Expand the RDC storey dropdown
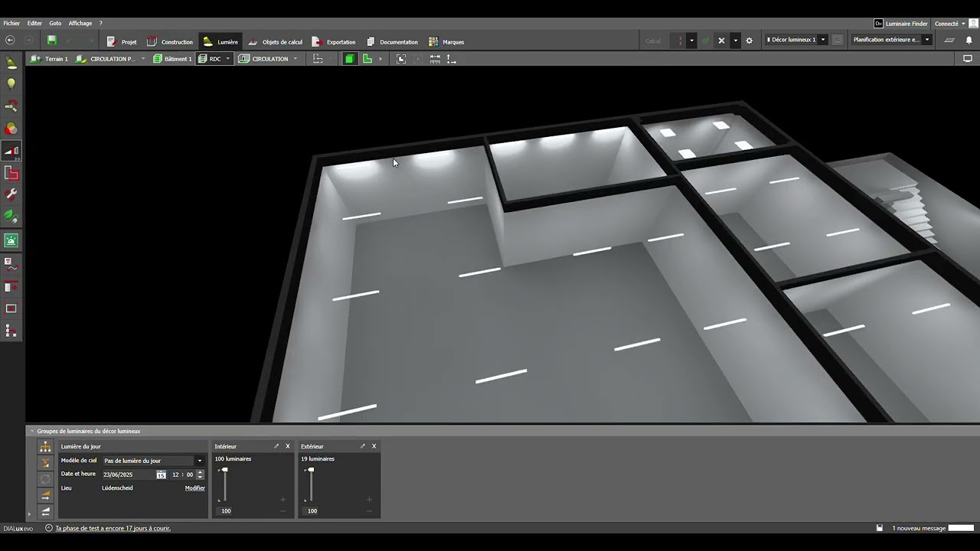Screen dimensions: 980x551 (x=227, y=59)
